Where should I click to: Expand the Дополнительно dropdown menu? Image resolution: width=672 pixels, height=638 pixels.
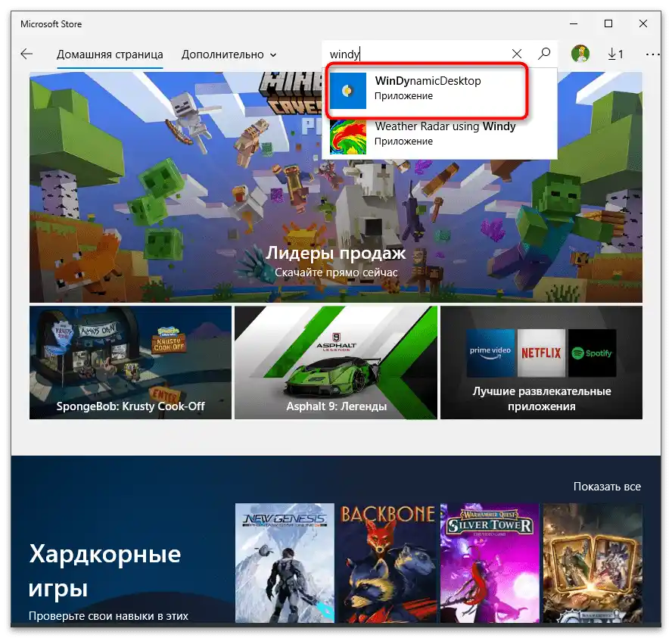click(229, 54)
